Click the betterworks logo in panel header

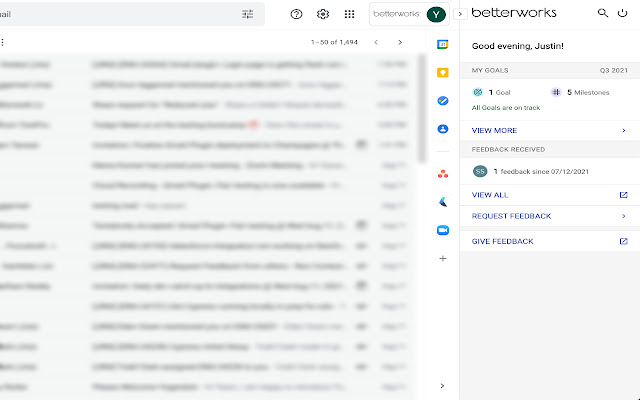point(513,13)
